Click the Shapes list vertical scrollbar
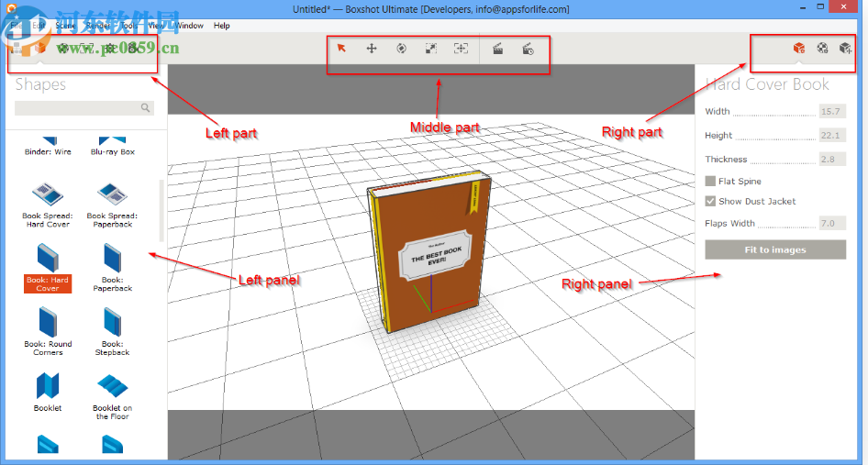This screenshot has height=465, width=868. point(161,210)
